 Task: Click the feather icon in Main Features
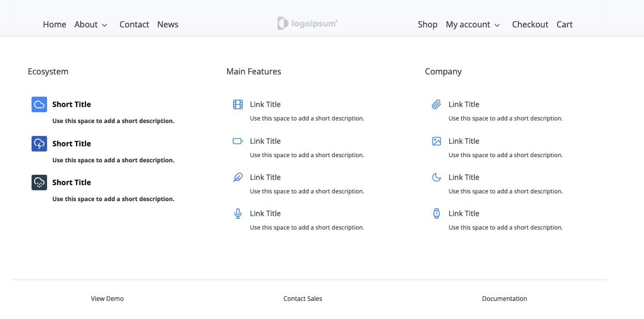pyautogui.click(x=238, y=177)
